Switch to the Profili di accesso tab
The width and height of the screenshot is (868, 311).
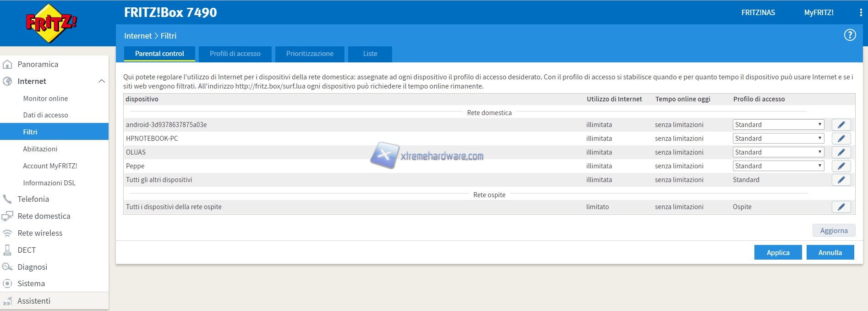235,54
